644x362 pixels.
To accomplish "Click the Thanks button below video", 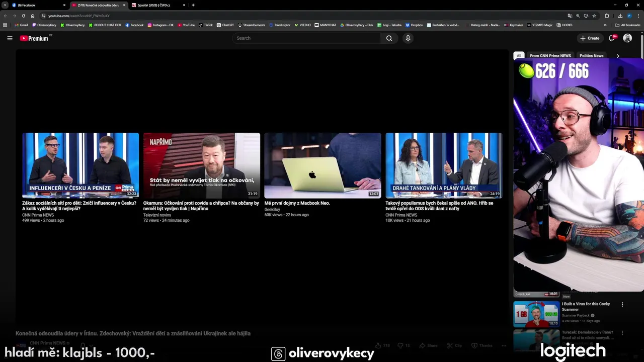I will [482, 345].
